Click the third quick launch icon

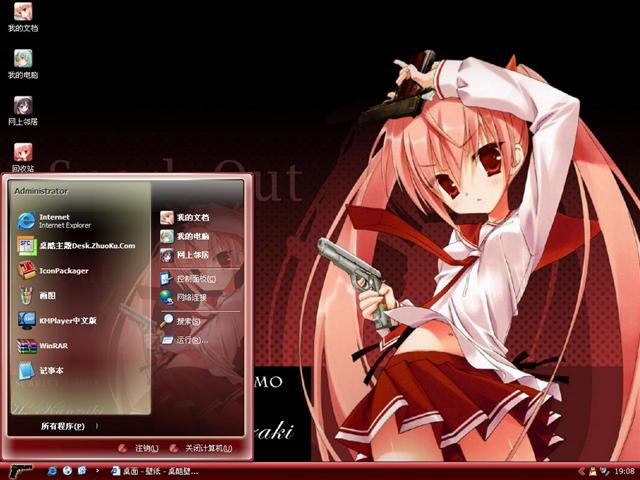[x=82, y=471]
